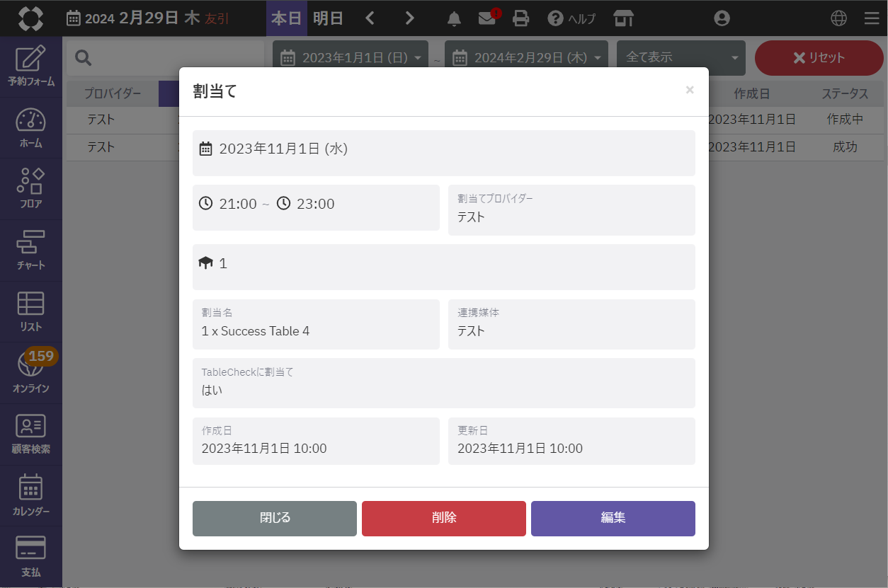Screen dimensions: 888x588
Task: Click the notification bell icon
Action: 455,18
